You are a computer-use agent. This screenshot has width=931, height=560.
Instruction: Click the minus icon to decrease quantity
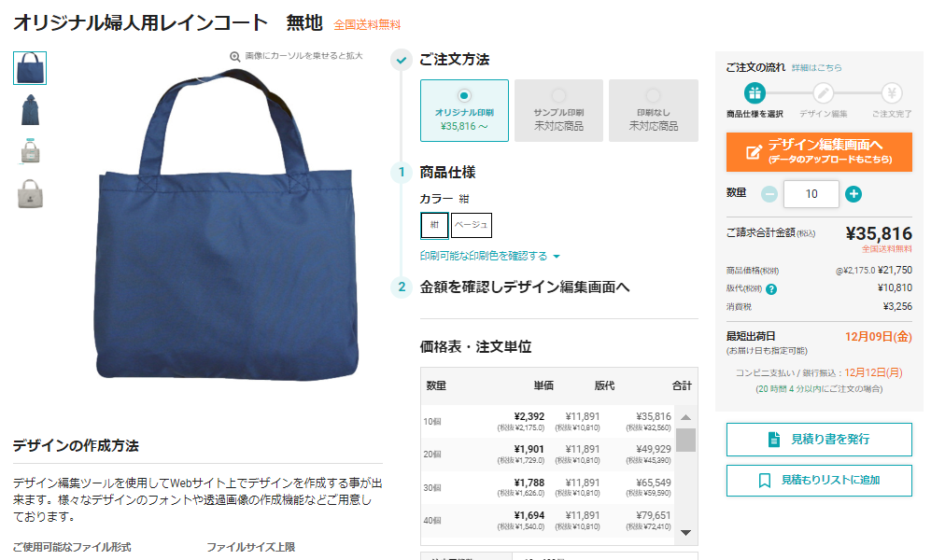[x=769, y=194]
